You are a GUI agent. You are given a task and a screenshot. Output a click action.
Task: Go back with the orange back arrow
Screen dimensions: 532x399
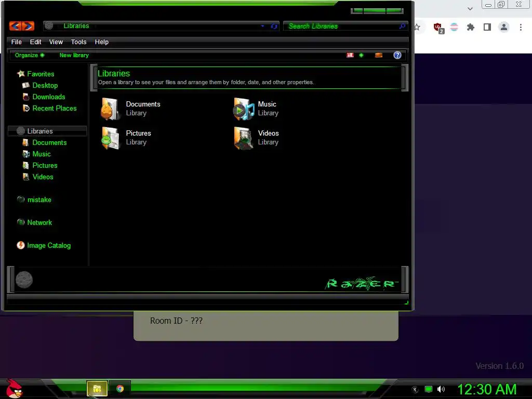click(15, 26)
